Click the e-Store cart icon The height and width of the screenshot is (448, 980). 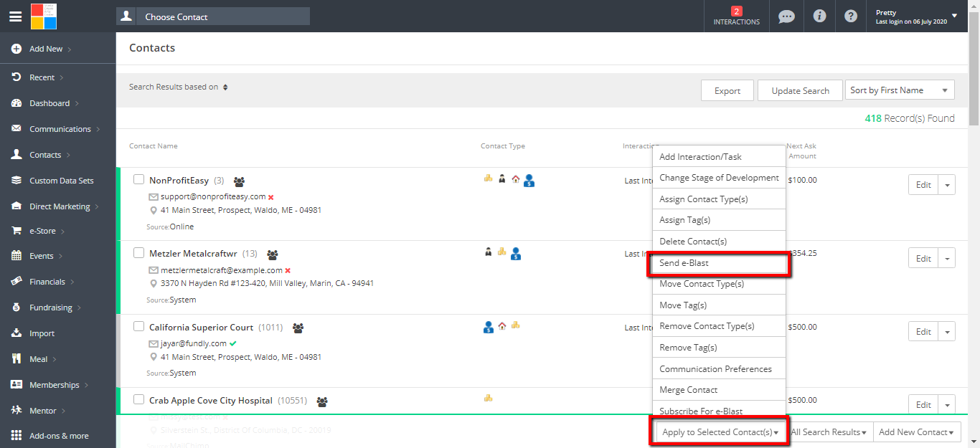click(16, 231)
